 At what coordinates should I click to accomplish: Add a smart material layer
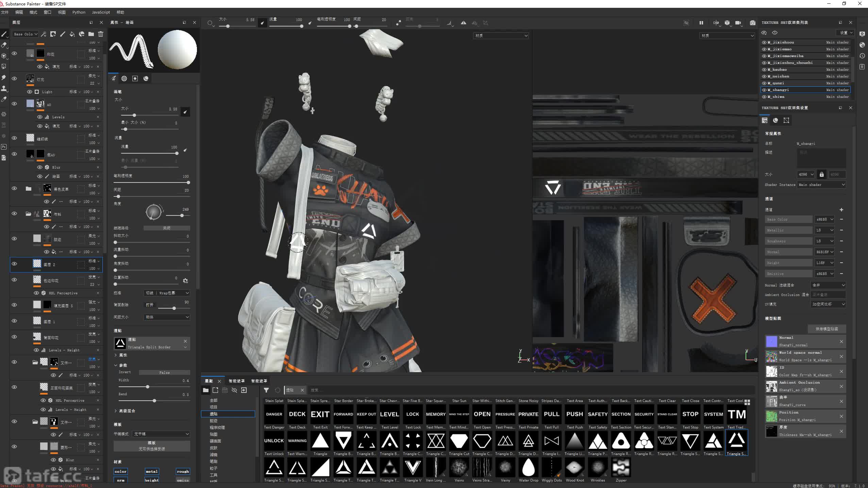tap(82, 34)
